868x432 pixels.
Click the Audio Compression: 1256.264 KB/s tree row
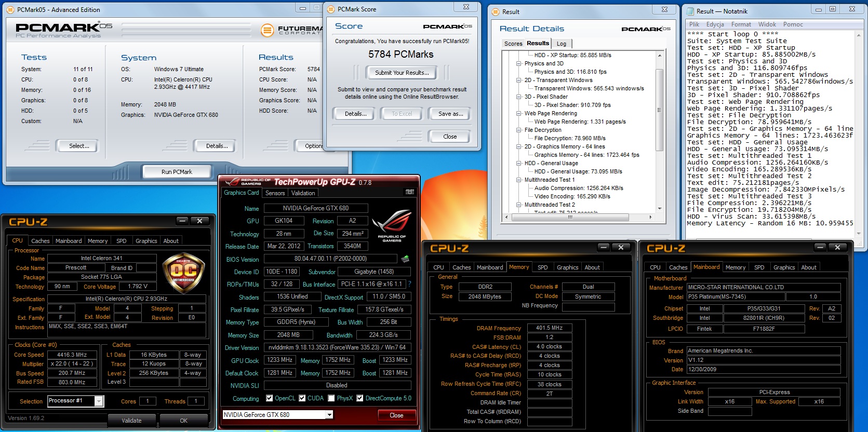coord(579,188)
